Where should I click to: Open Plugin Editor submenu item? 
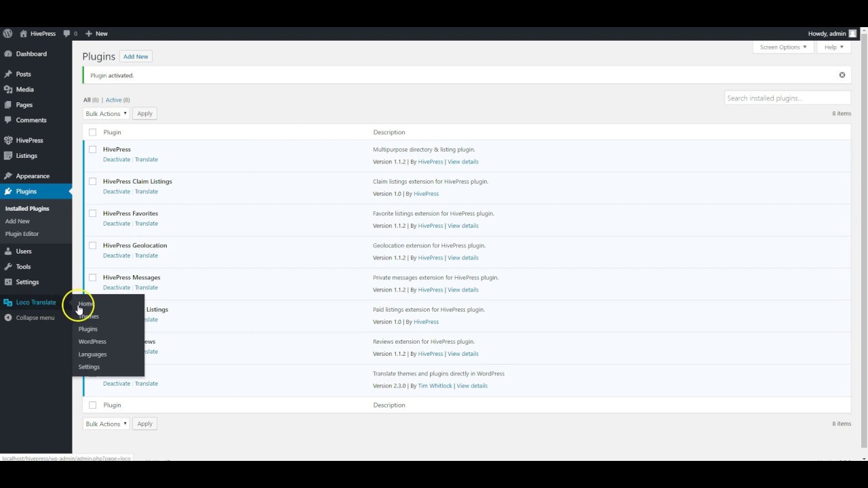click(x=22, y=234)
